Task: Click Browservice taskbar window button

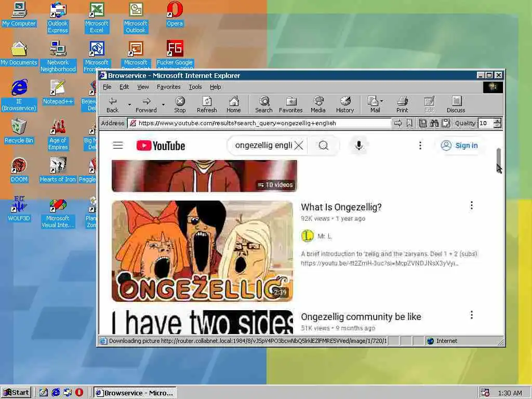Action: (135, 393)
